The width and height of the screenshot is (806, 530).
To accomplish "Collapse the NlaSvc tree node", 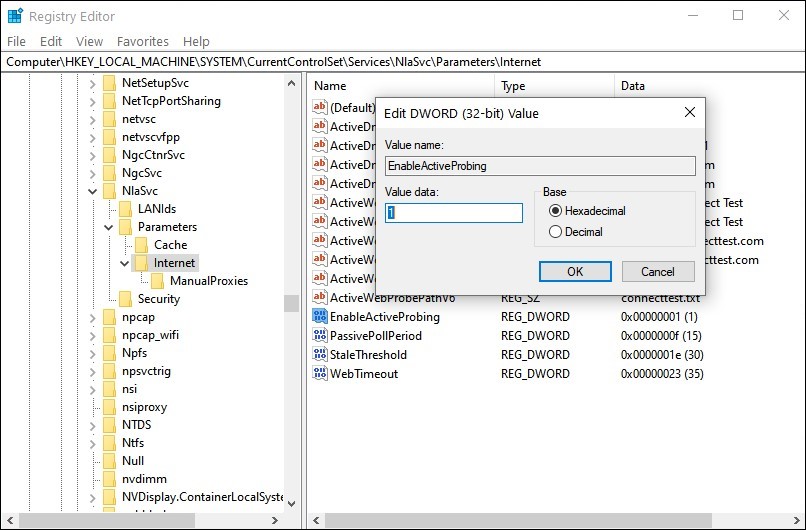I will [x=92, y=191].
